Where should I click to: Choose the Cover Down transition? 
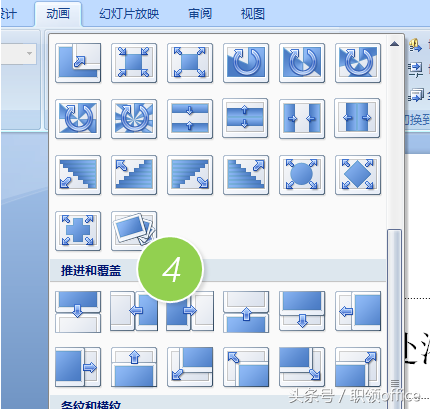(x=302, y=311)
